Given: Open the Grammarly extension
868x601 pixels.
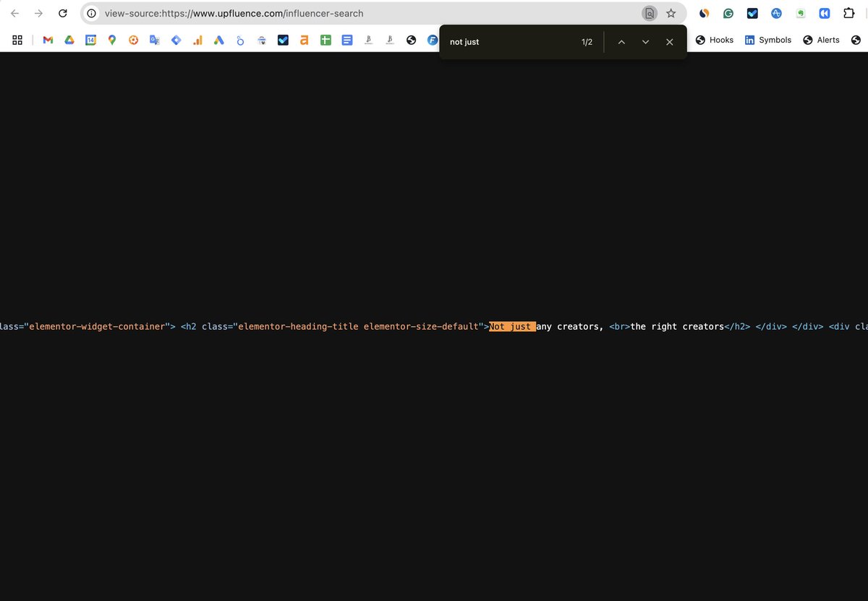Looking at the screenshot, I should pyautogui.click(x=728, y=13).
